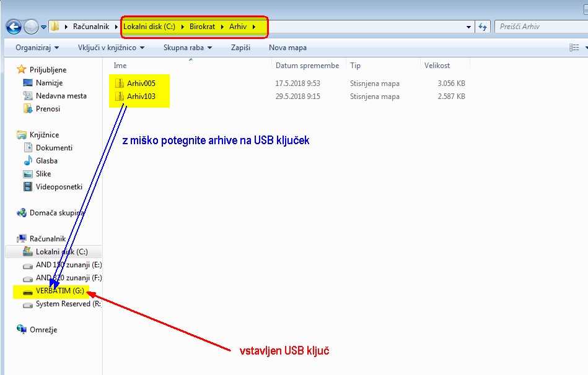Click the refresh icon beside address bar
588x375 pixels.
[484, 27]
